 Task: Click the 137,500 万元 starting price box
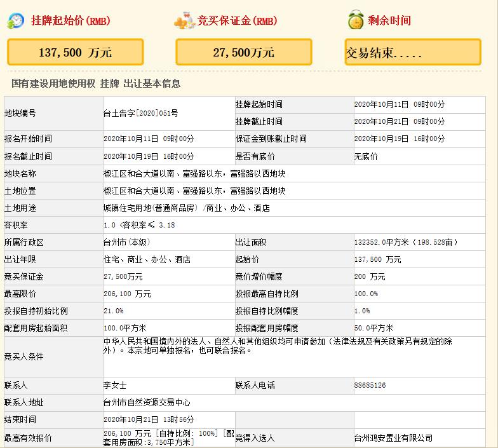click(75, 52)
